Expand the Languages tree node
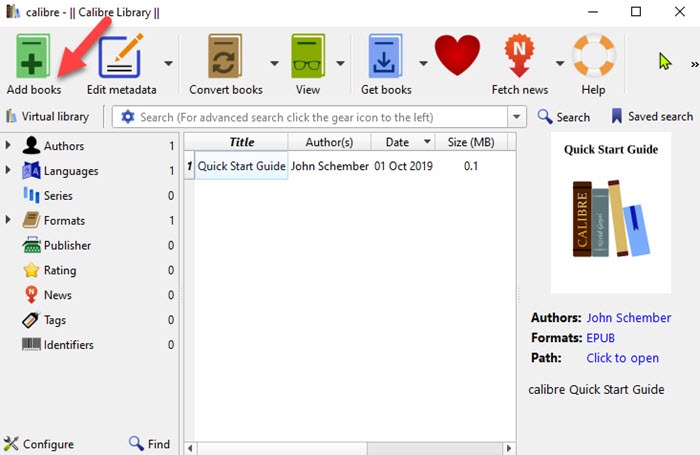700x455 pixels. tap(8, 170)
